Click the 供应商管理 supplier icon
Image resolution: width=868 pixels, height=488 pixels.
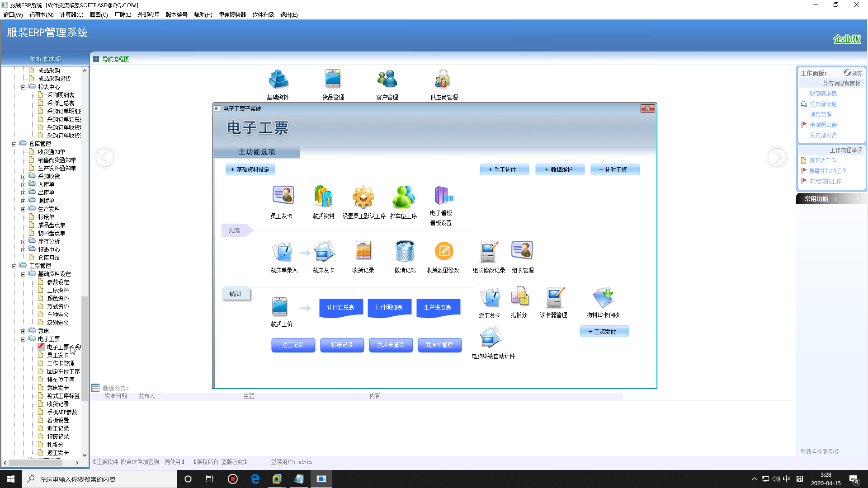pos(443,79)
